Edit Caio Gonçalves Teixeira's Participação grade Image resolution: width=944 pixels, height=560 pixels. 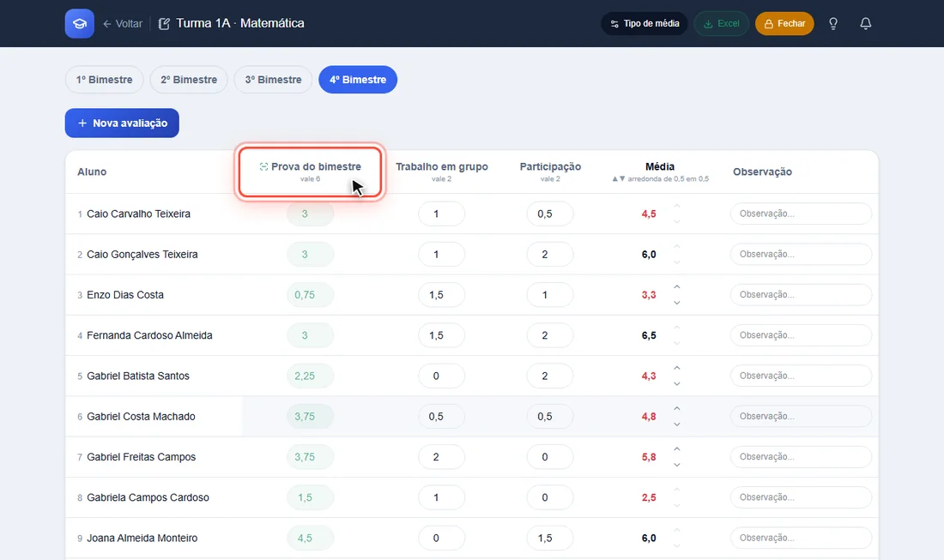pos(549,255)
